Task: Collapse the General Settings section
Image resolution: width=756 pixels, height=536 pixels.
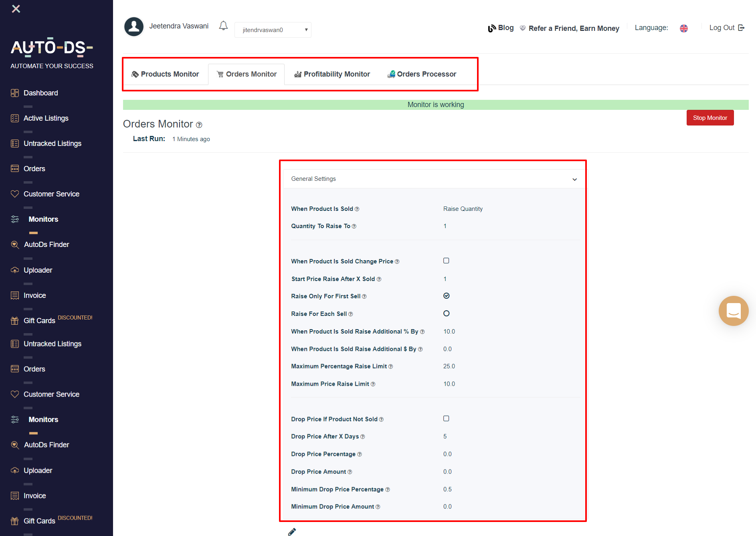Action: click(574, 179)
